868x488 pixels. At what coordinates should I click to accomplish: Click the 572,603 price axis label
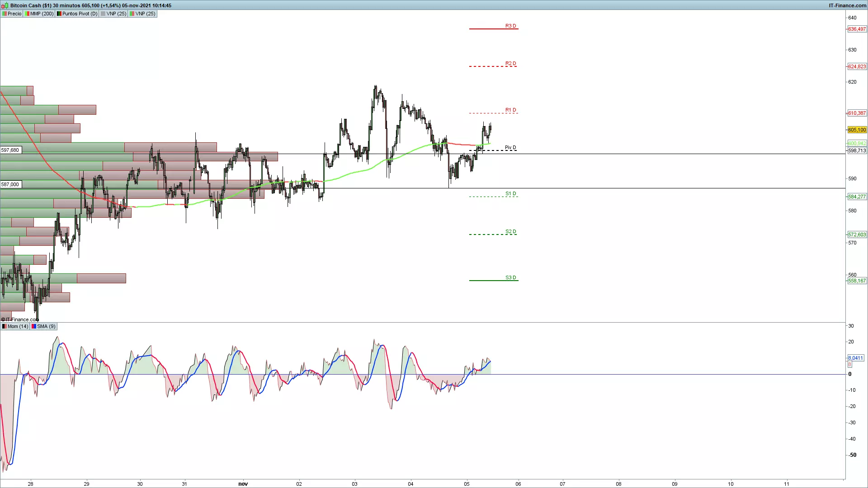857,235
